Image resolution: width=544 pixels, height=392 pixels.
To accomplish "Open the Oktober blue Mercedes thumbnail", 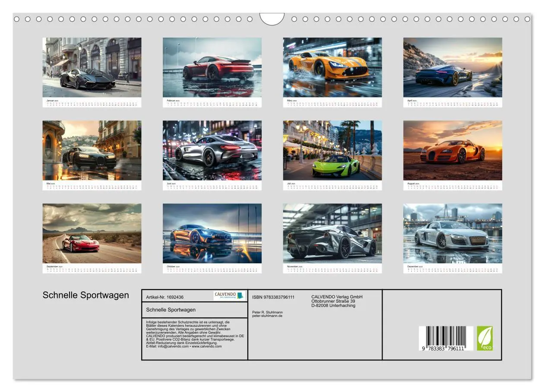I will (x=212, y=234).
